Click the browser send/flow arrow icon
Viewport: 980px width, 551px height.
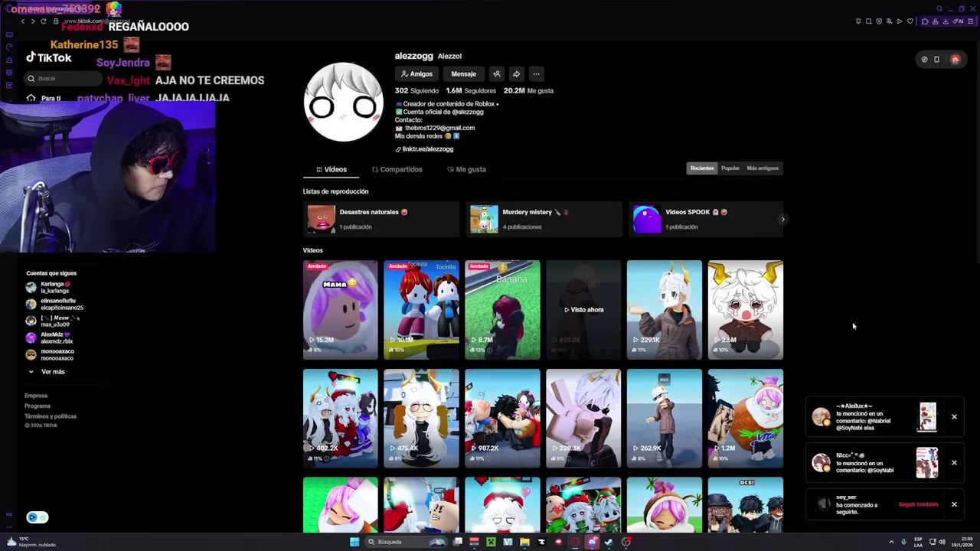[x=900, y=21]
